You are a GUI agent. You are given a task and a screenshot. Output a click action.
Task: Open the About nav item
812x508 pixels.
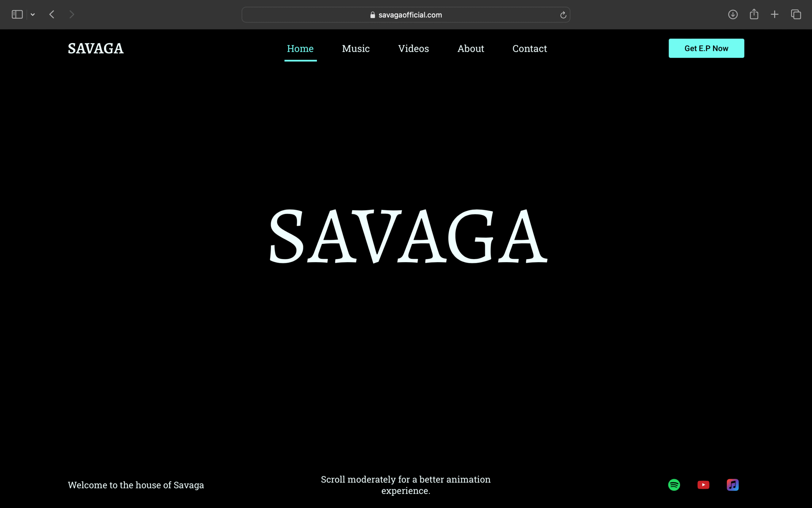coord(471,48)
